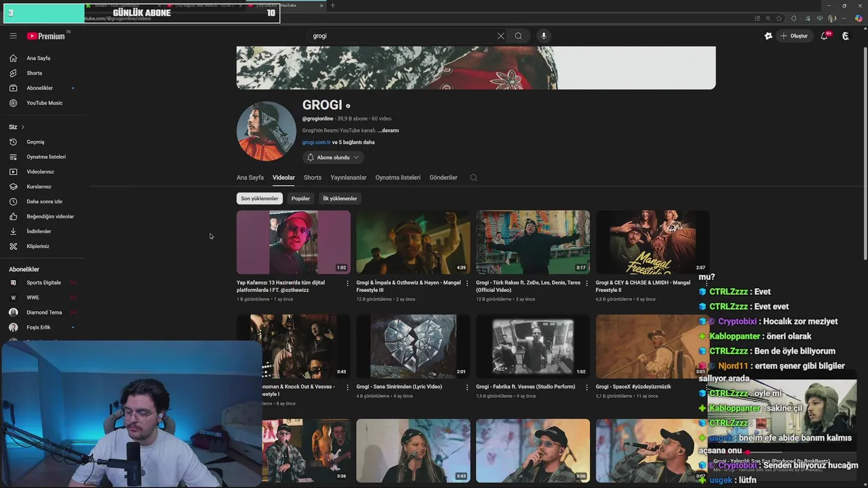Open options for Sana Sinirimden video
Image resolution: width=868 pixels, height=488 pixels.
467,388
